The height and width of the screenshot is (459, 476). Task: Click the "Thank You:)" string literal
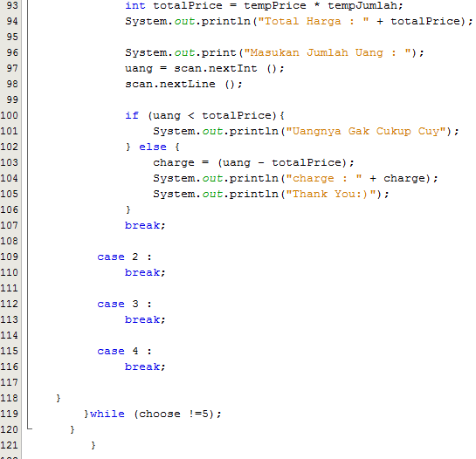pos(331,194)
